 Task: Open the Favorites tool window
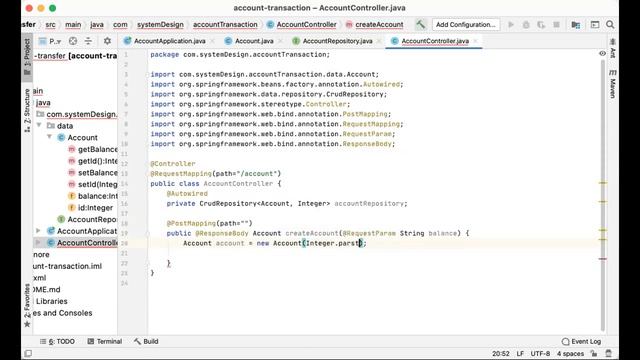pyautogui.click(x=27, y=305)
